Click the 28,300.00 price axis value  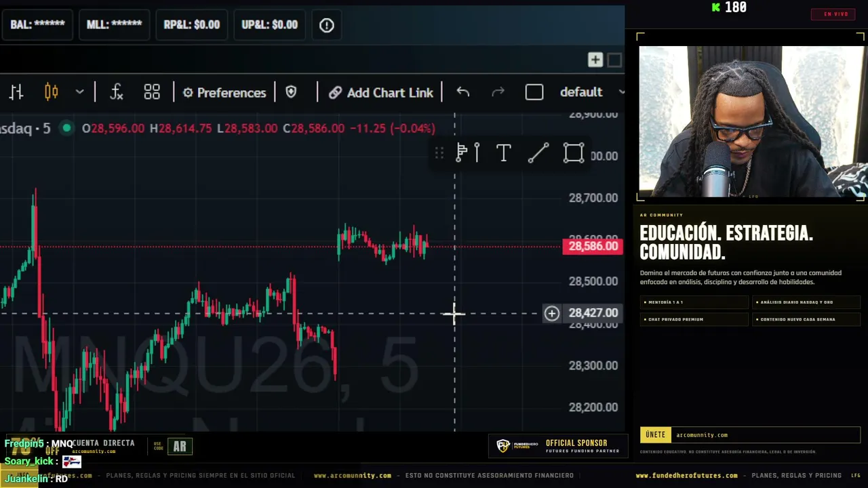(x=593, y=365)
